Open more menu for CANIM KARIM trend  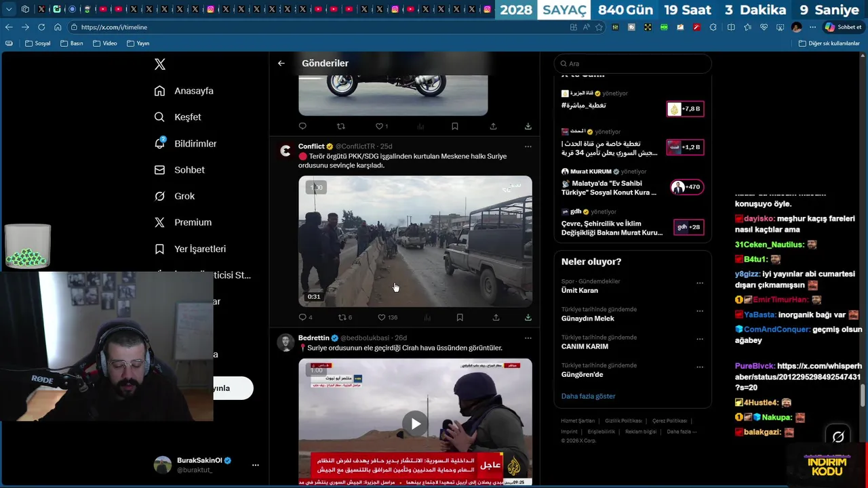pos(700,340)
